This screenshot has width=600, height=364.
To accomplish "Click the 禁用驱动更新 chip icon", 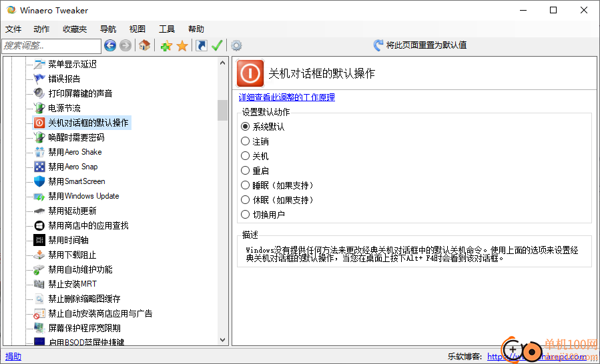I will (39, 211).
